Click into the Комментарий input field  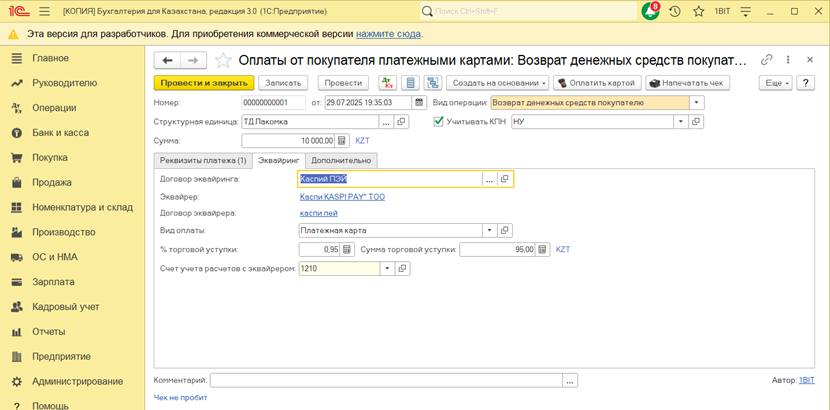point(386,381)
